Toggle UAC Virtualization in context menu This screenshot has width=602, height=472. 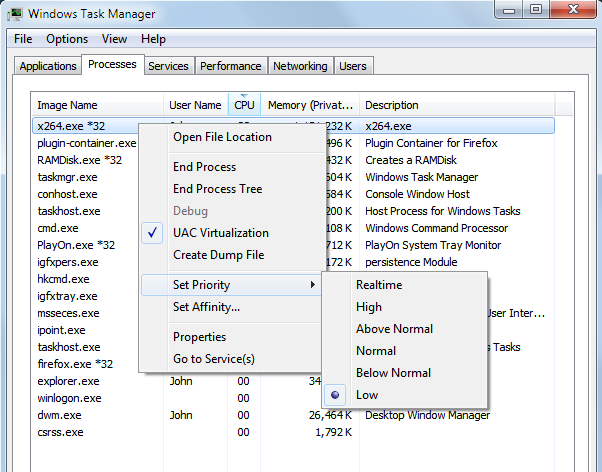220,233
